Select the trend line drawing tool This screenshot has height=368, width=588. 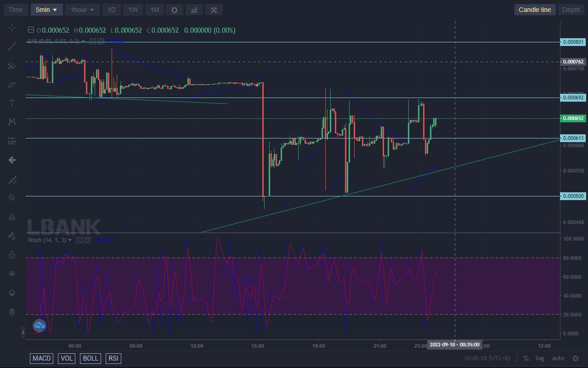[12, 46]
